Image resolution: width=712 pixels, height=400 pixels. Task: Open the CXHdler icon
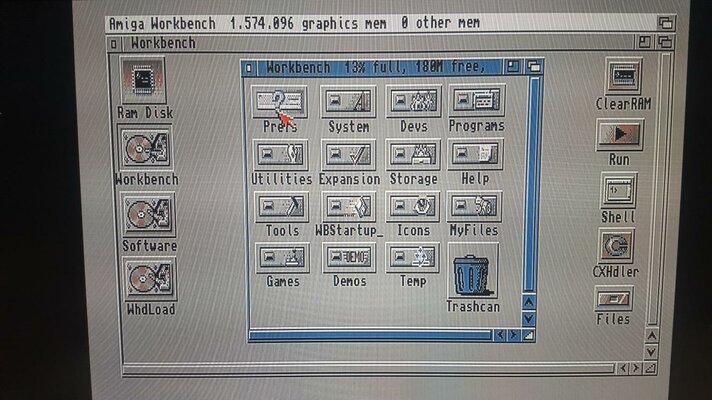point(616,245)
